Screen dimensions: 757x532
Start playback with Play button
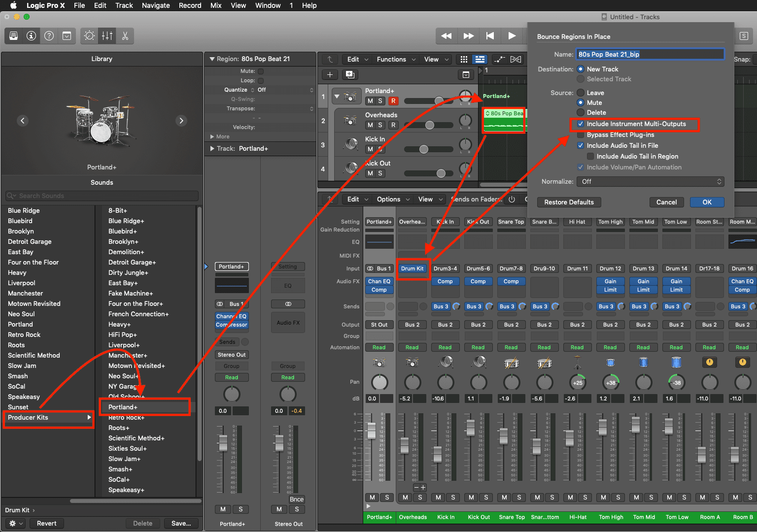[x=512, y=36]
